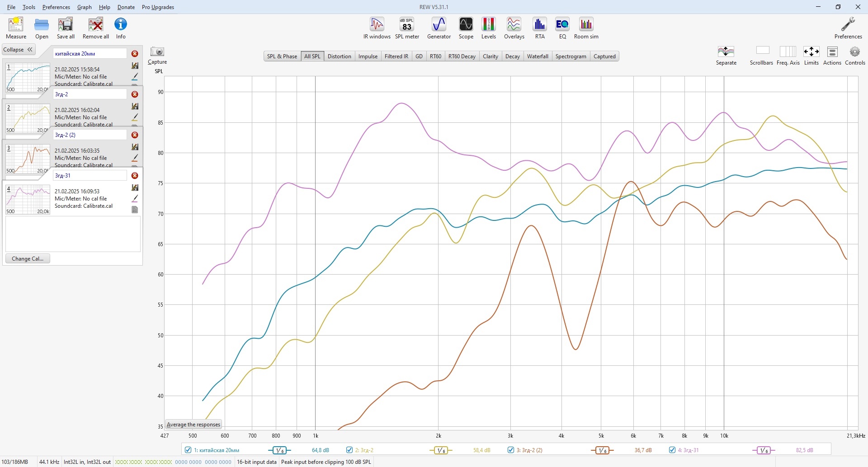This screenshot has height=467, width=868.
Task: Launch the RTA analyzer
Action: (x=540, y=24)
